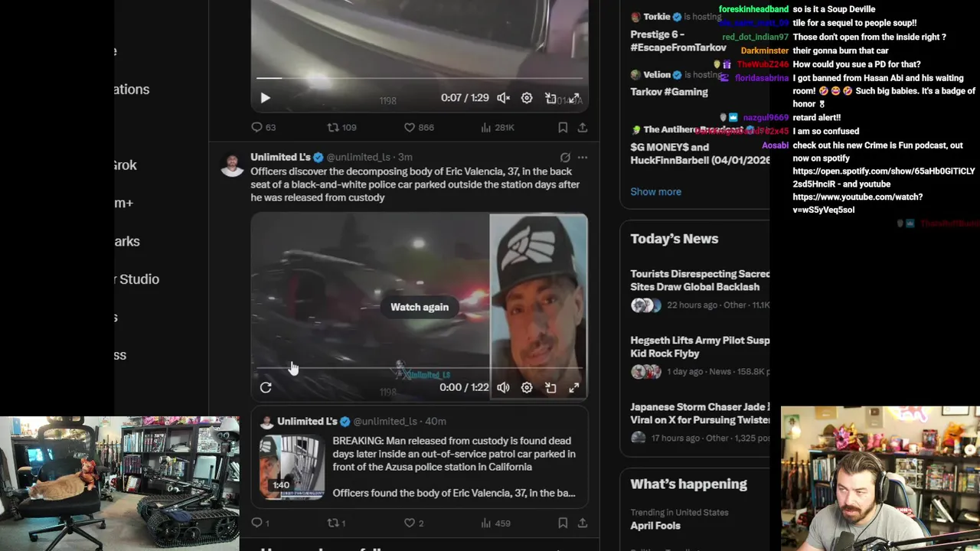The width and height of the screenshot is (980, 551).
Task: Bookmark the post with 459 views
Action: [563, 523]
